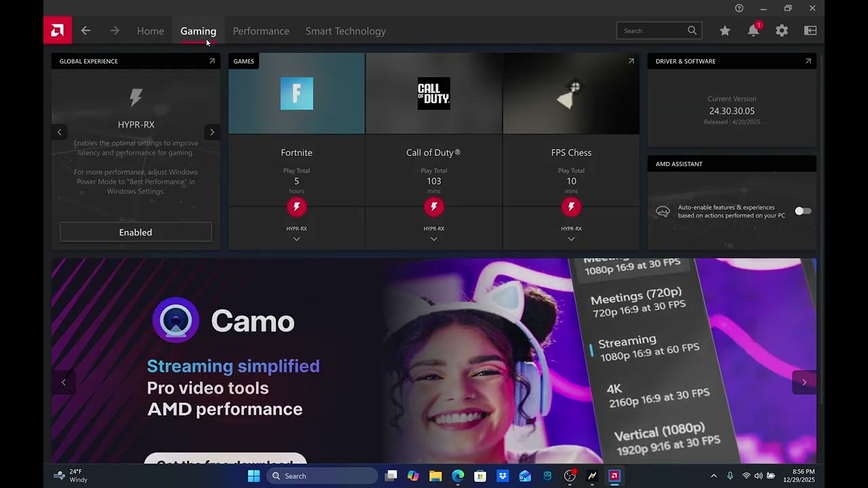868x488 pixels.
Task: Show previous Global Experience profile
Action: click(x=60, y=132)
